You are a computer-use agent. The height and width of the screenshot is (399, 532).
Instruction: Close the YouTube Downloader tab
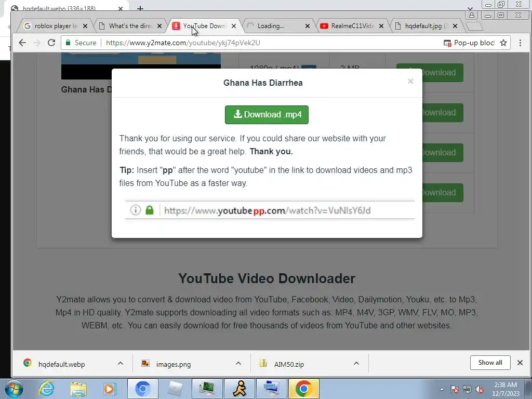coord(234,26)
